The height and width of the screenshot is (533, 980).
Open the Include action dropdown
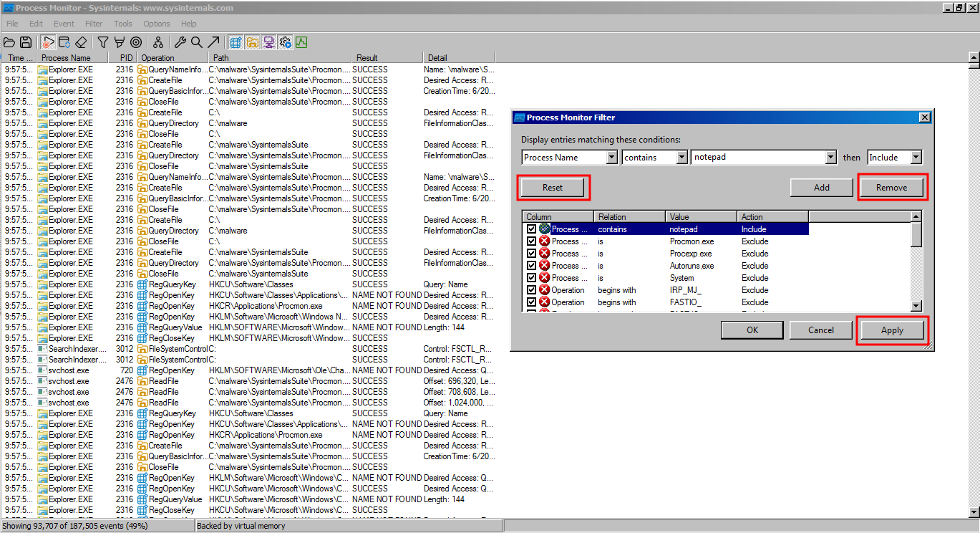pyautogui.click(x=916, y=157)
